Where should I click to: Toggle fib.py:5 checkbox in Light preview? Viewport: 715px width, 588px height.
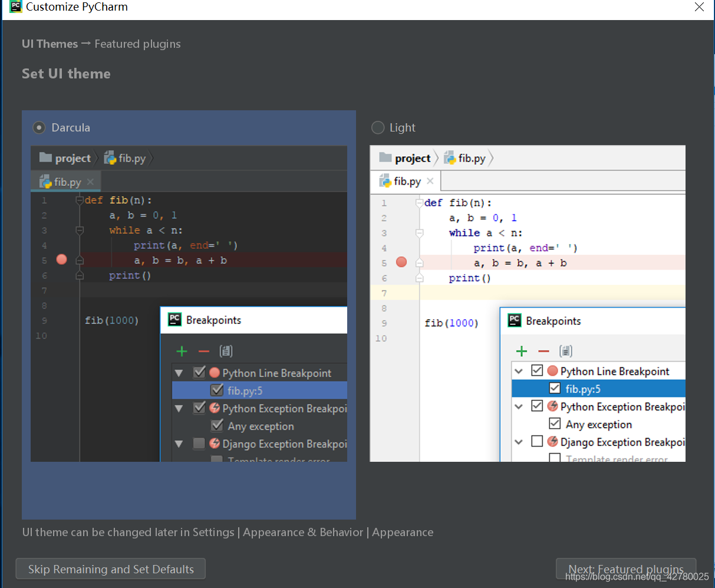pos(555,388)
